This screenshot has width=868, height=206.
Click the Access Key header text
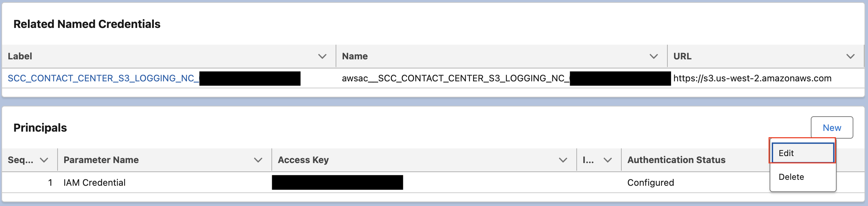click(303, 160)
